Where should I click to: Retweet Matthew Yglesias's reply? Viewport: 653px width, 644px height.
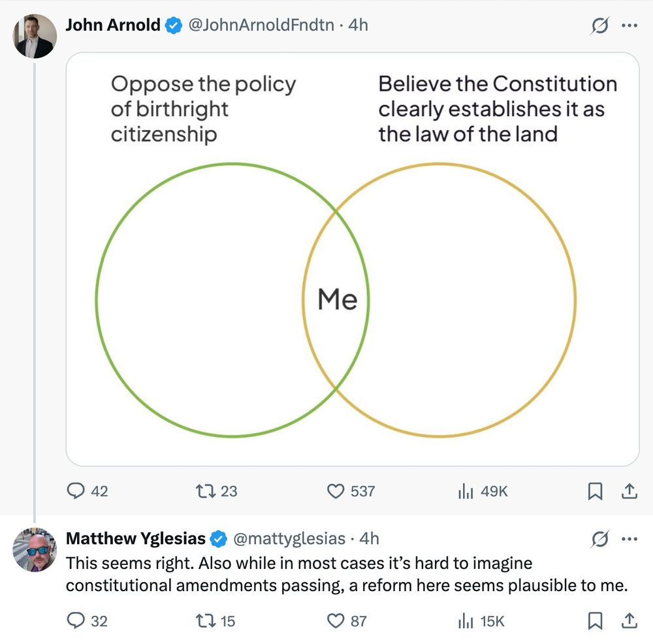(x=205, y=620)
